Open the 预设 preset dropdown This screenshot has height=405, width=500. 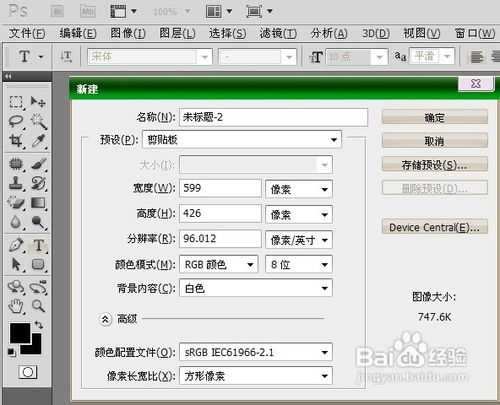click(242, 139)
